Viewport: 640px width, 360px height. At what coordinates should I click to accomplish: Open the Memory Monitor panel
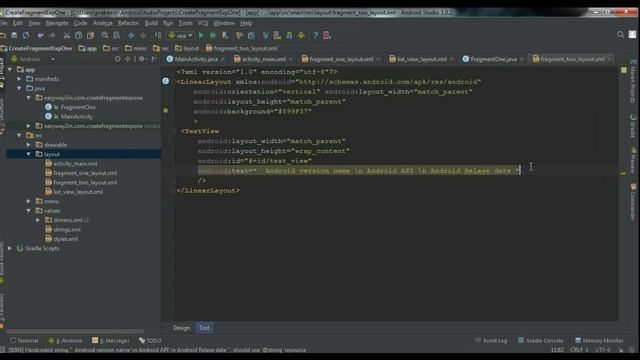tap(599, 340)
